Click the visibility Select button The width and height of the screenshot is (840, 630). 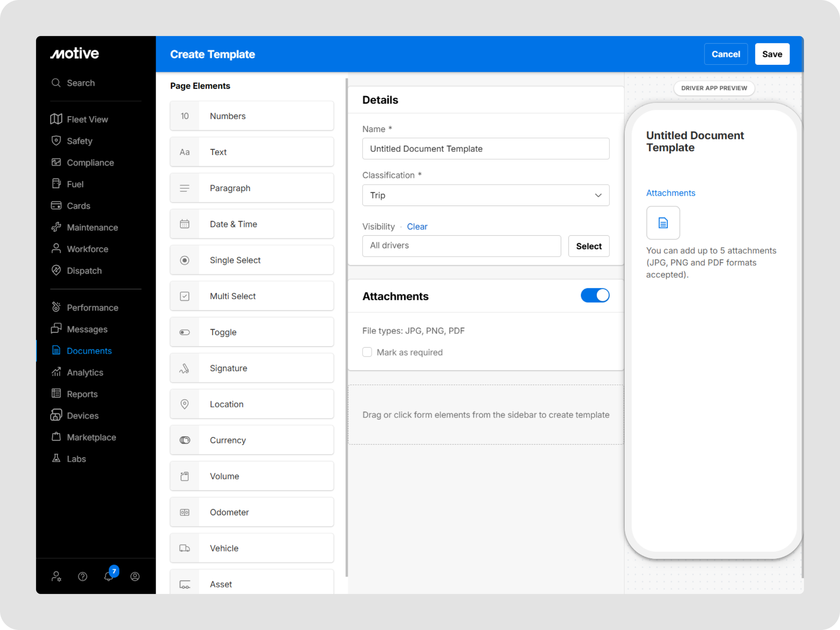pos(589,246)
